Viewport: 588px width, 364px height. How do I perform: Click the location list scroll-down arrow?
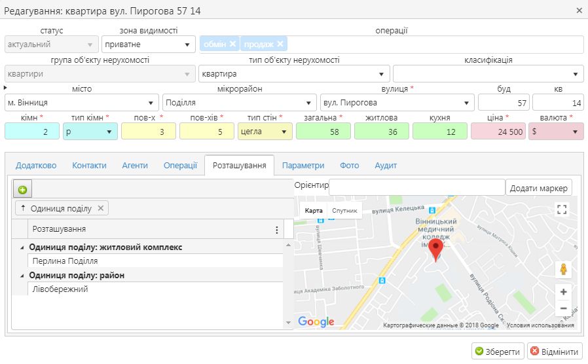[x=288, y=322]
